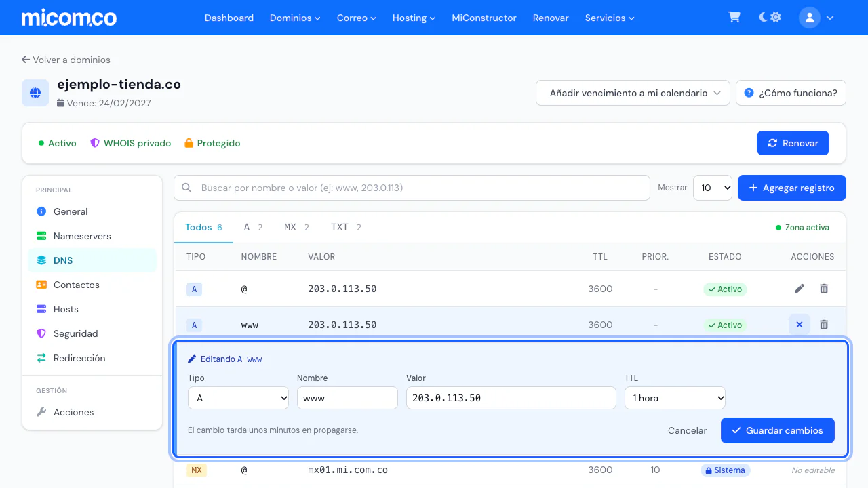Image resolution: width=868 pixels, height=488 pixels.
Task: Open the TTL select showing 1 hora
Action: (x=675, y=398)
